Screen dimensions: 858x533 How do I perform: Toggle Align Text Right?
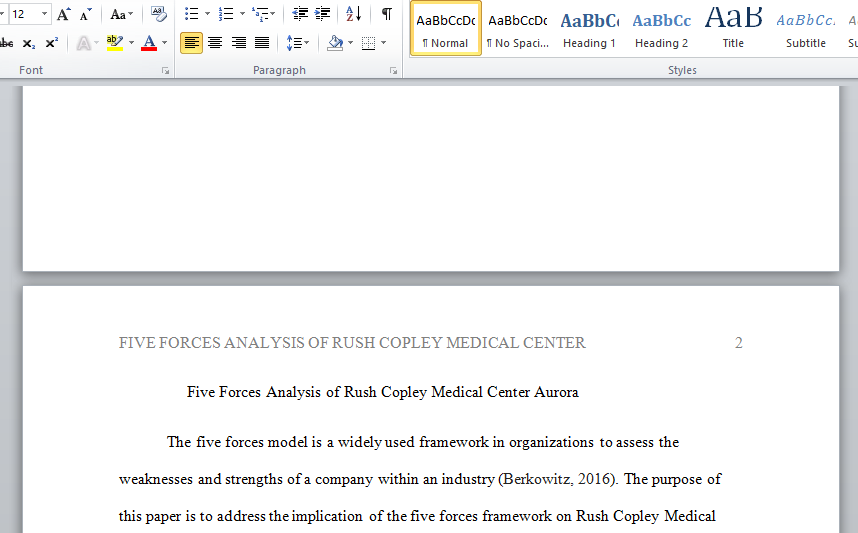(x=239, y=43)
